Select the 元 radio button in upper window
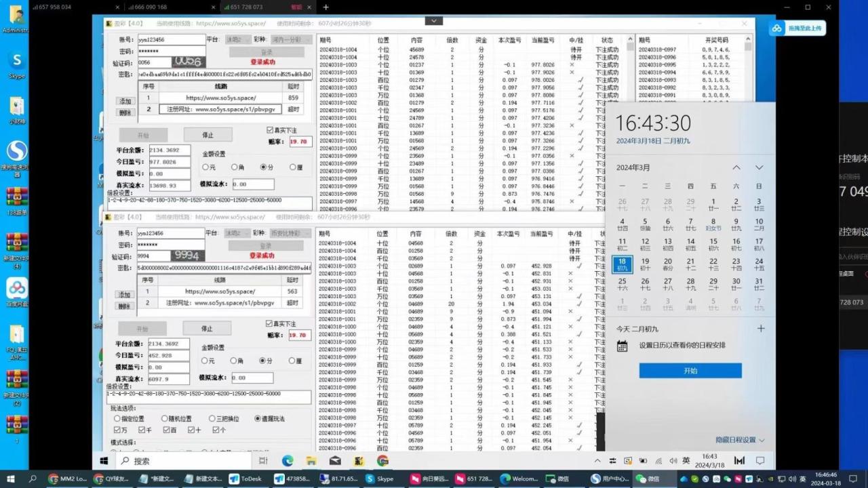The width and height of the screenshot is (868, 488). [205, 167]
